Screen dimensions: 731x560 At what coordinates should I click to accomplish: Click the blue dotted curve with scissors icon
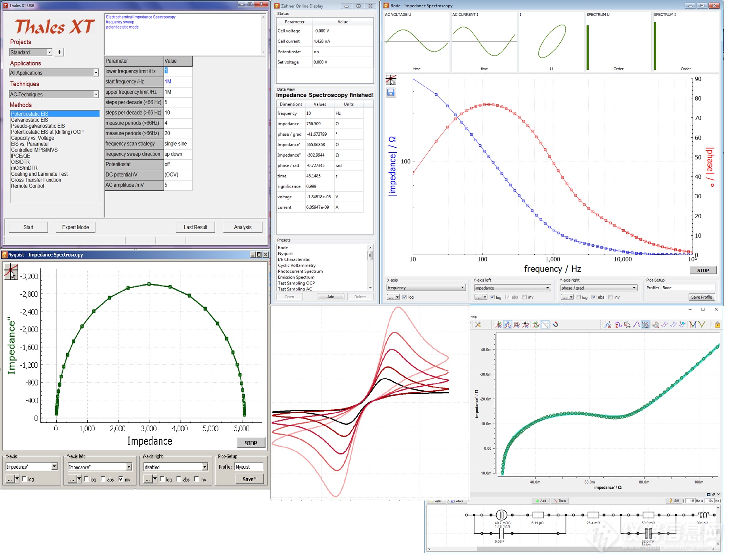click(608, 324)
